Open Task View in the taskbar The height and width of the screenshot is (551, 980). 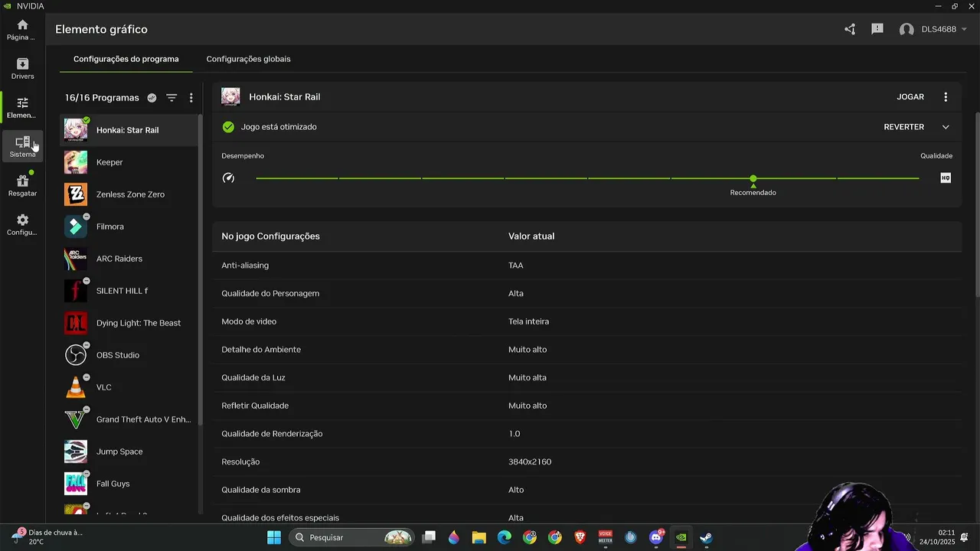429,537
